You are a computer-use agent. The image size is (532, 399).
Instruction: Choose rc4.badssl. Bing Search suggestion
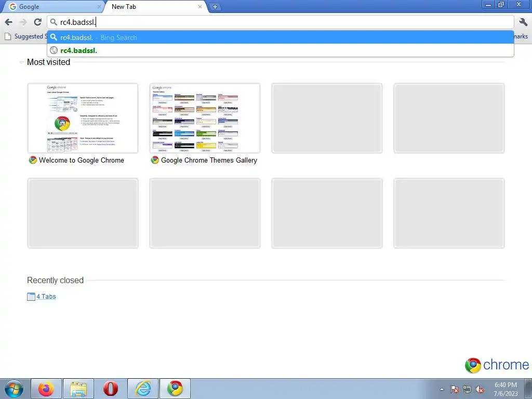click(280, 37)
